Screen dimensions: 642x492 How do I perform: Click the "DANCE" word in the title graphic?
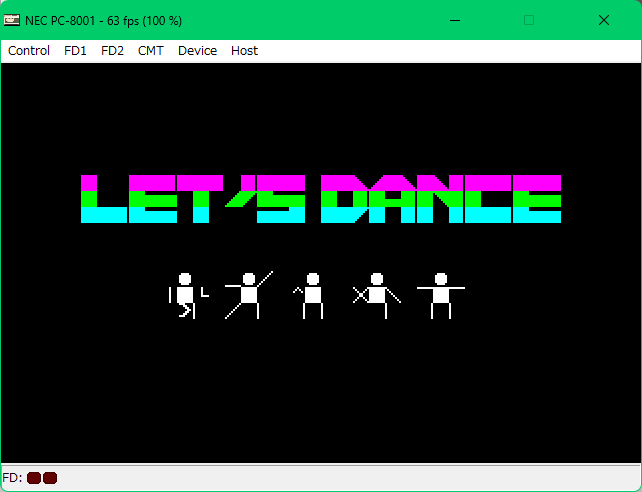440,199
